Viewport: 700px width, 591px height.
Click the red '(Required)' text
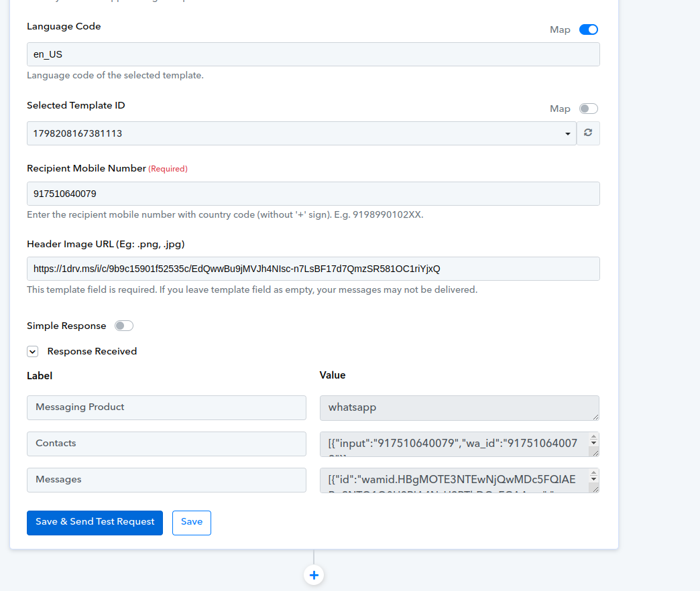(x=168, y=169)
